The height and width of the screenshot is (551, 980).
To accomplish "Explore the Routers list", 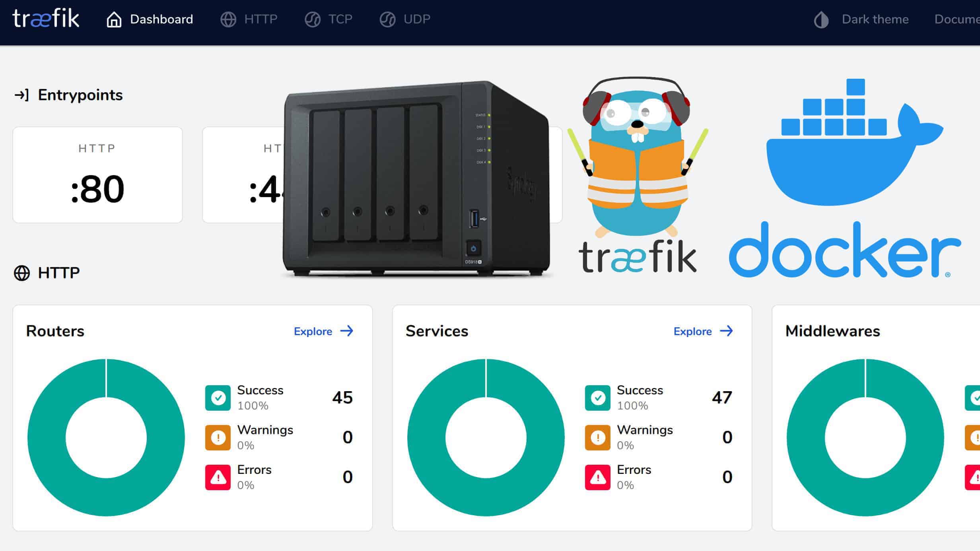I will [x=324, y=331].
